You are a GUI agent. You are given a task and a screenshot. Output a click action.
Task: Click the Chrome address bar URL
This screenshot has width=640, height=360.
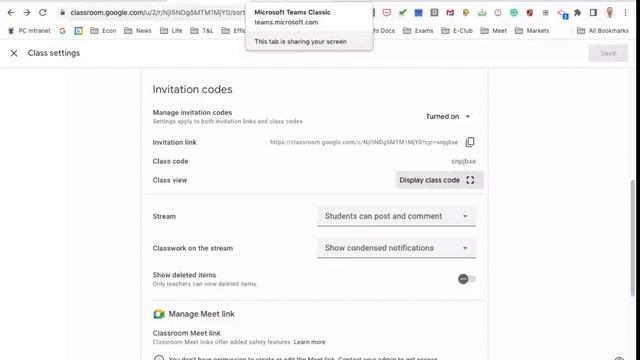pyautogui.click(x=157, y=13)
